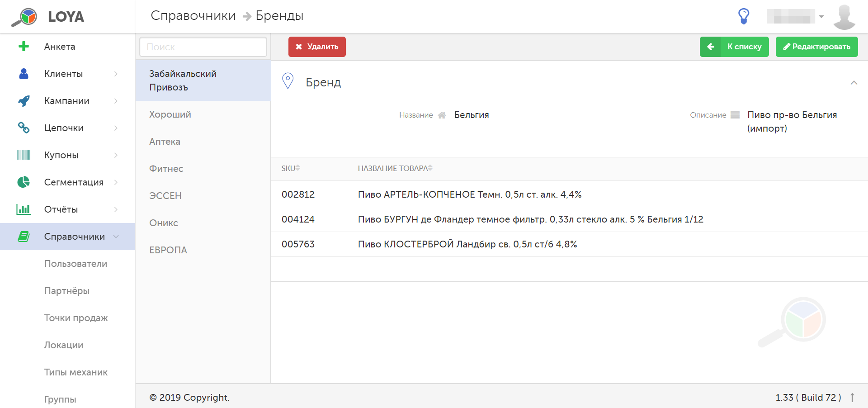Click the brand location pin icon

tap(288, 81)
